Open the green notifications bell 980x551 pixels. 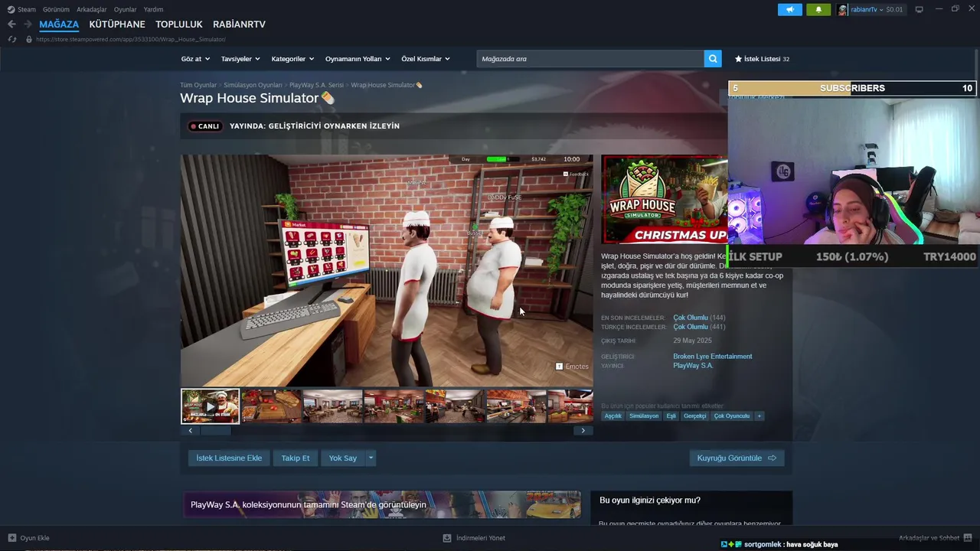pos(818,9)
